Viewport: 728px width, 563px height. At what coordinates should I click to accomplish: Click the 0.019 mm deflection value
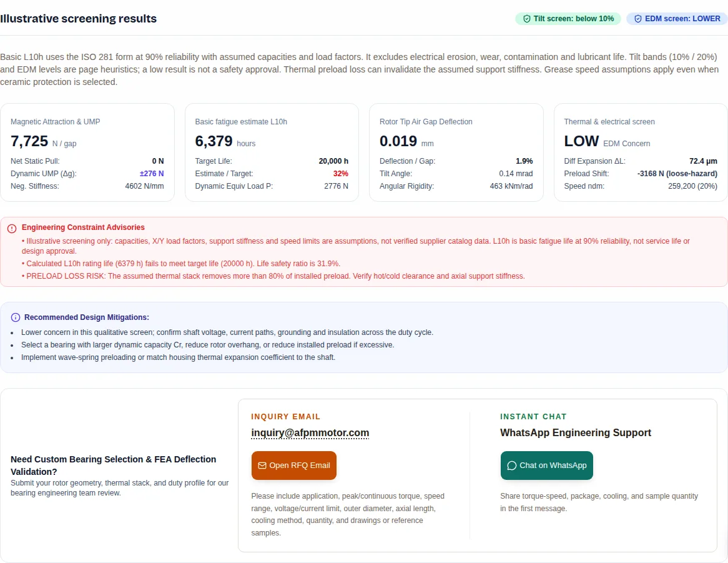pyautogui.click(x=406, y=141)
